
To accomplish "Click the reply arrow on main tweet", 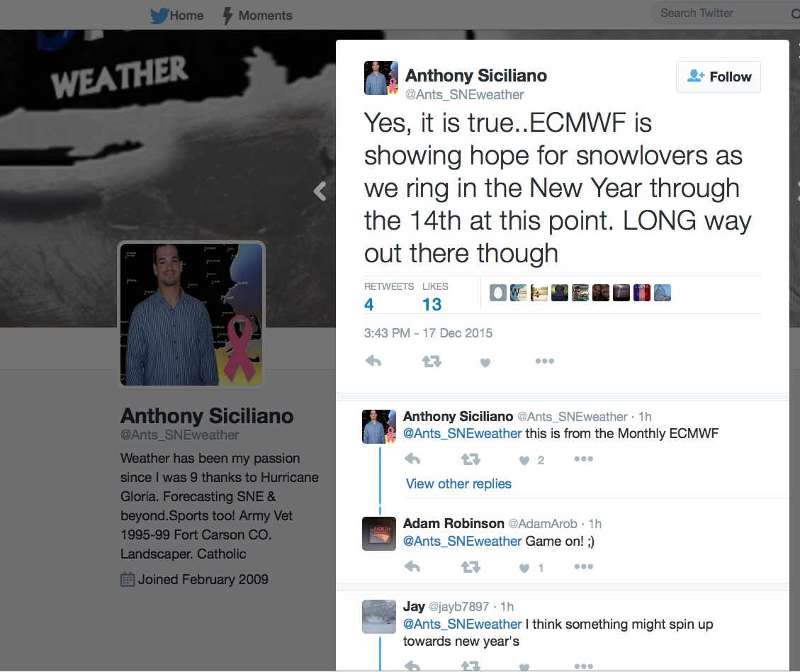I will point(373,362).
